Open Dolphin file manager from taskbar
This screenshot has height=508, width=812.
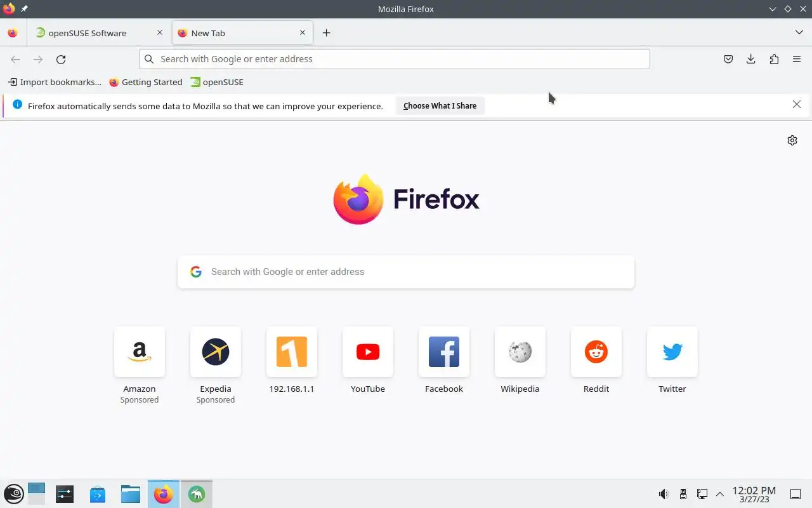[131, 494]
